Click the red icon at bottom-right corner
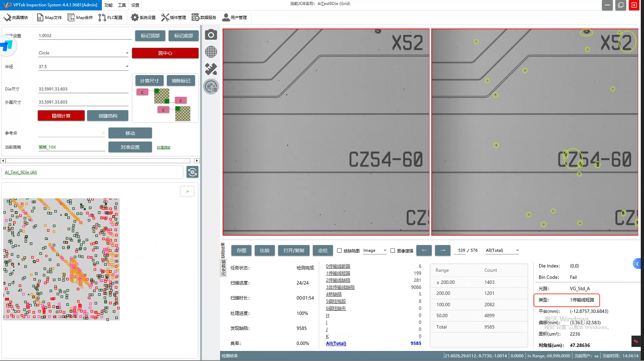644x361 pixels. coord(636,341)
